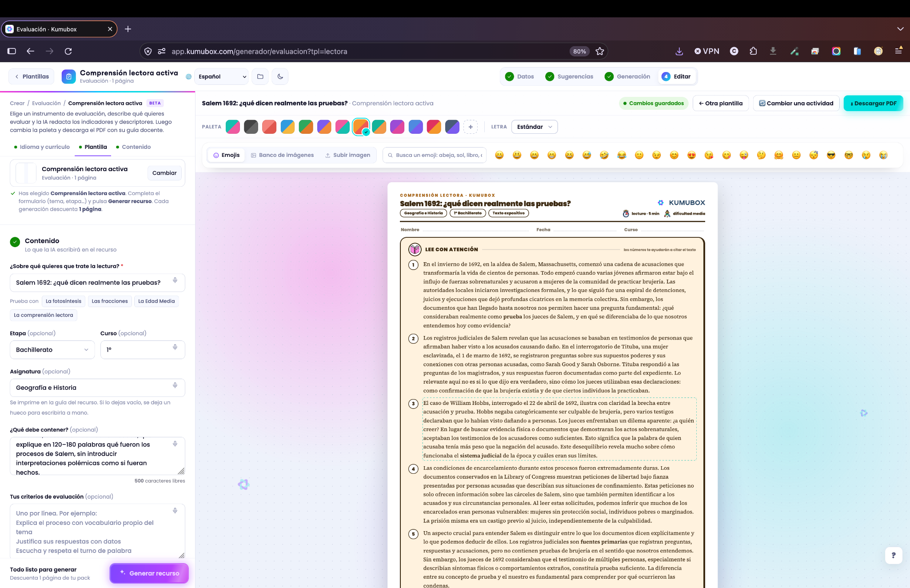This screenshot has width=910, height=588.
Task: Click Cambiar template button
Action: click(x=164, y=173)
